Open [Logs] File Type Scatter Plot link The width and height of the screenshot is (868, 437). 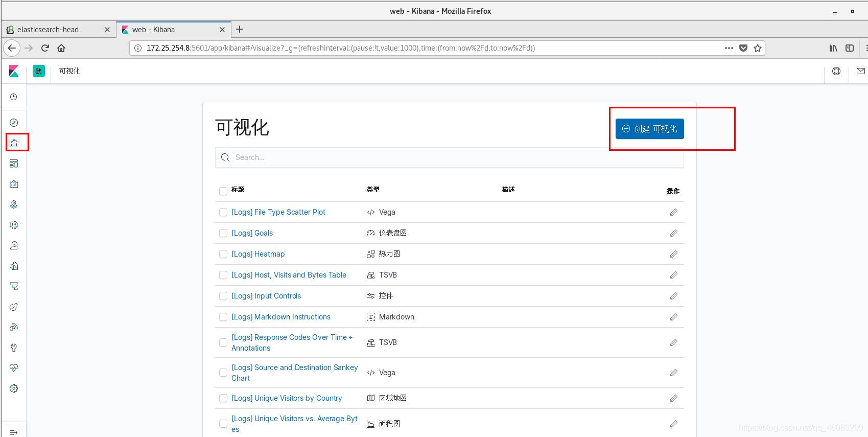coord(278,212)
